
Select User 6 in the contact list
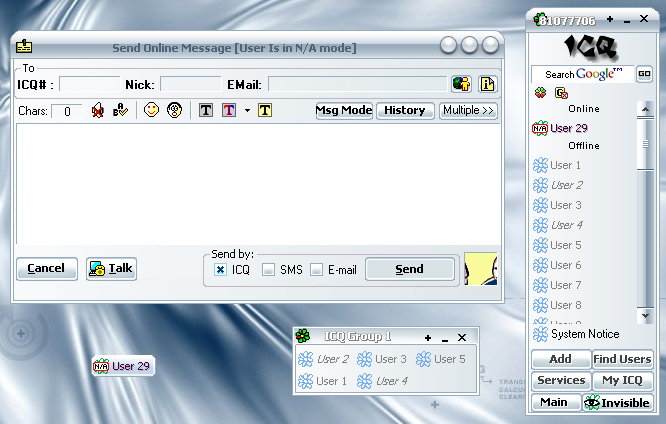tap(557, 265)
